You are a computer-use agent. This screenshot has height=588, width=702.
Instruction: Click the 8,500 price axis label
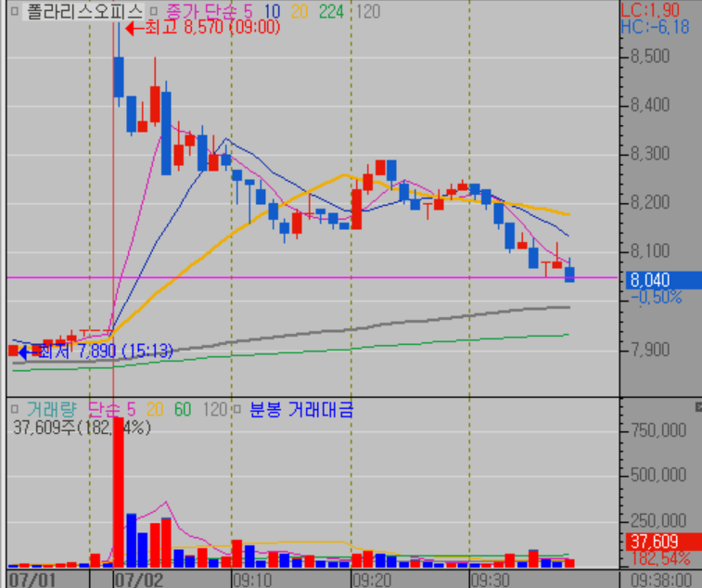(x=650, y=57)
